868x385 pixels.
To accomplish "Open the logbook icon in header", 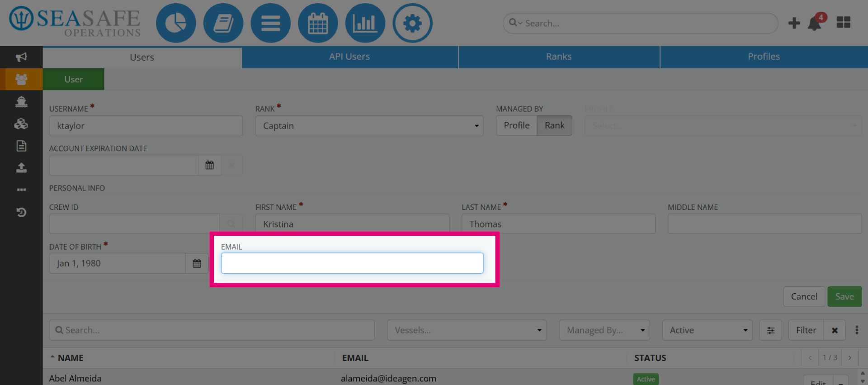I will (x=223, y=23).
